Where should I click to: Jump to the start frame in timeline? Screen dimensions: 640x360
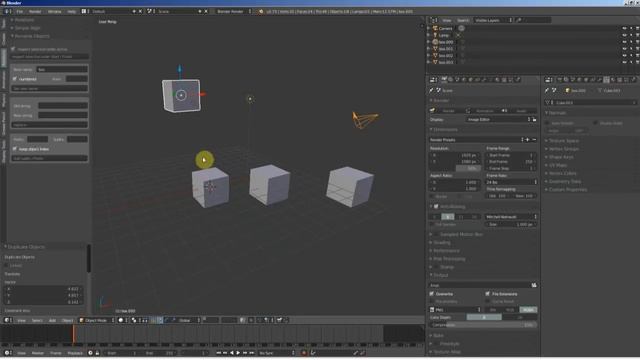tap(219, 353)
